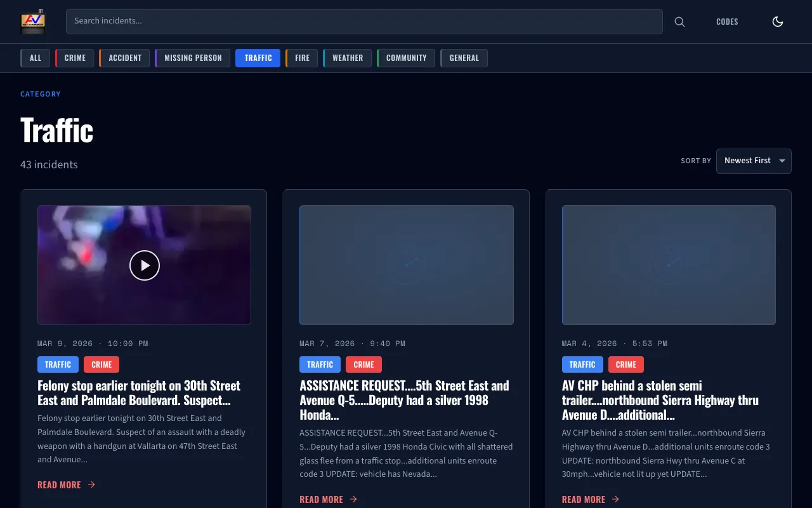The width and height of the screenshot is (812, 508).
Task: Click Crime tag on assistance request card
Action: tap(363, 364)
